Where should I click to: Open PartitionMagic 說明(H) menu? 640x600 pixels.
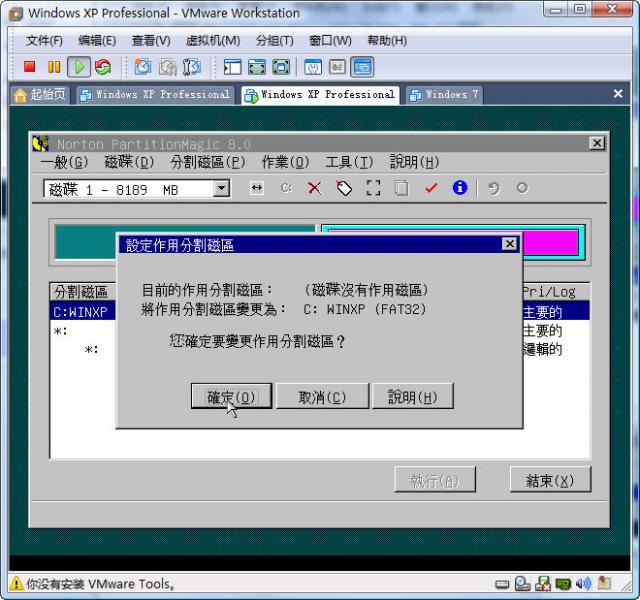click(x=414, y=162)
